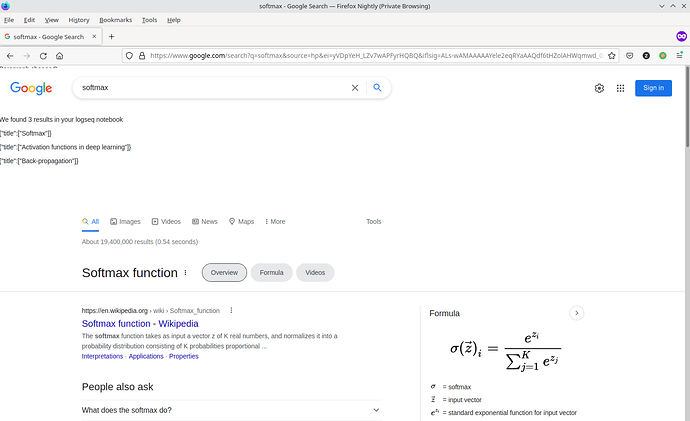
Task: Open the Firefox home page
Action: [x=59, y=56]
